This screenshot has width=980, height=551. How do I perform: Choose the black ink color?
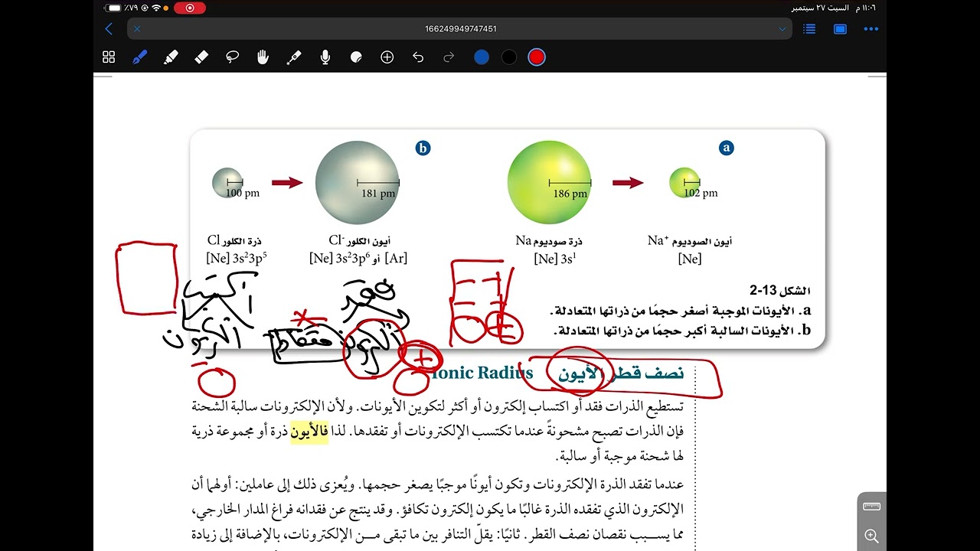pyautogui.click(x=509, y=57)
